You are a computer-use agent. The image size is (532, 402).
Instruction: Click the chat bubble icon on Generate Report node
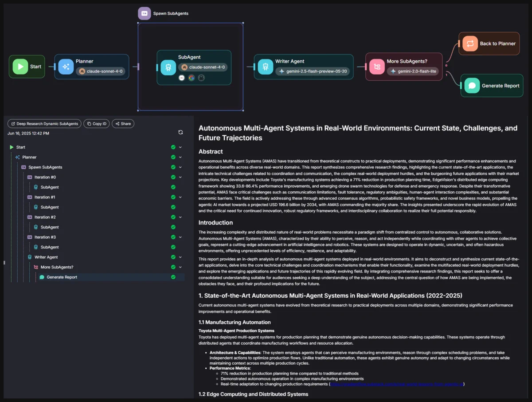tap(472, 86)
